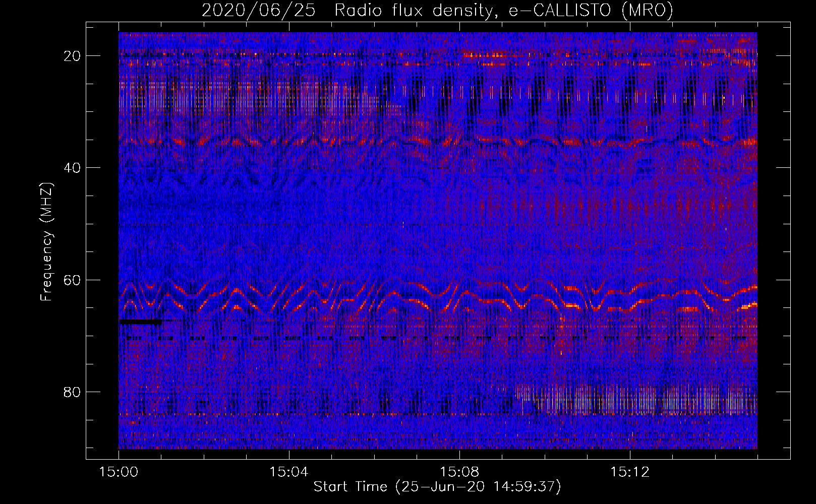Click the 20 frequency tick label

(72, 56)
